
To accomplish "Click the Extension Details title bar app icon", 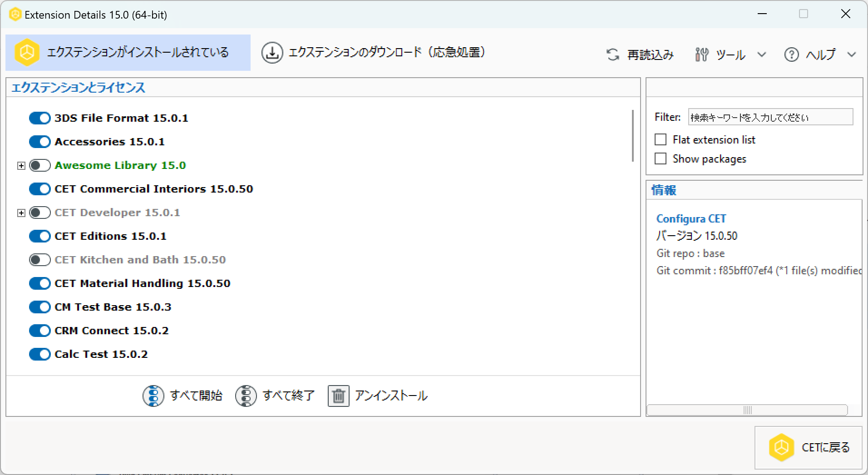I will [15, 15].
